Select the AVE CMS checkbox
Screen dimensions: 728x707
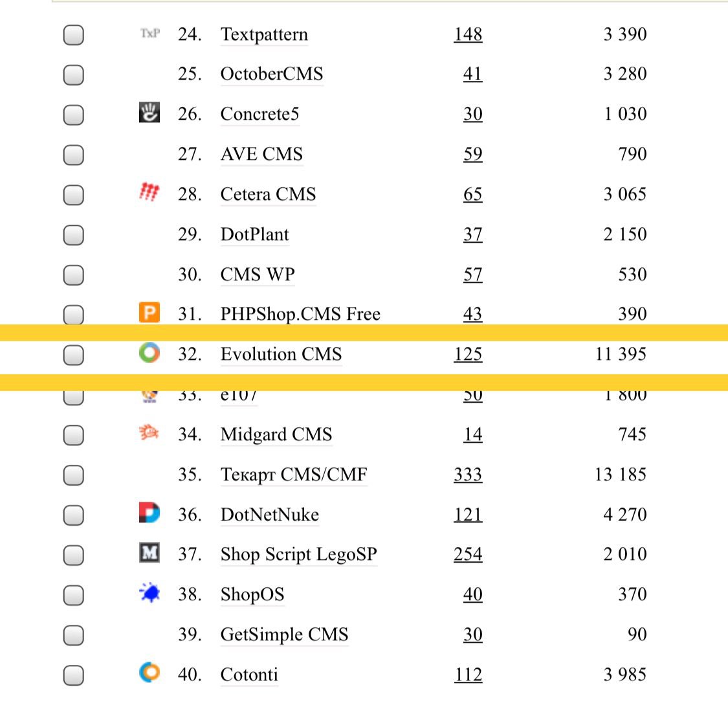point(73,155)
